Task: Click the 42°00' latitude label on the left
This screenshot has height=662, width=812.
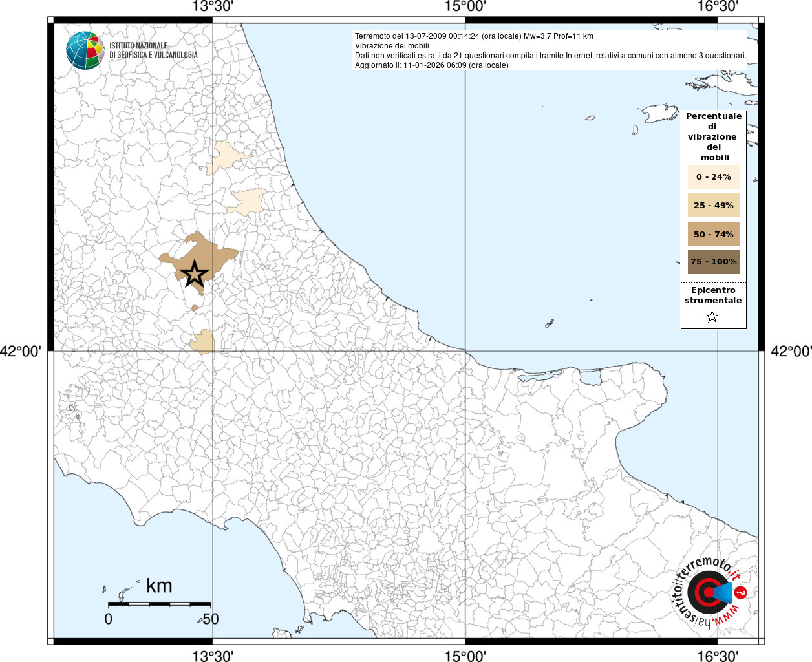Action: [x=21, y=351]
